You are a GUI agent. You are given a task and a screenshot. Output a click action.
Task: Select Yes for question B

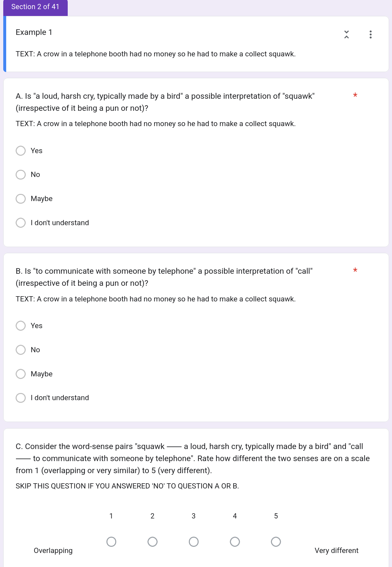pyautogui.click(x=21, y=326)
